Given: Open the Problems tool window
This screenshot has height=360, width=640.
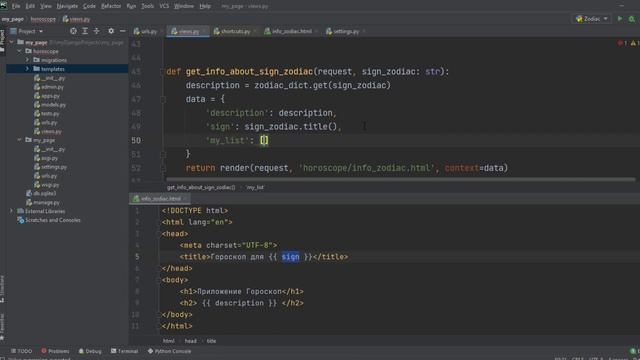Looking at the screenshot, I should [55, 351].
